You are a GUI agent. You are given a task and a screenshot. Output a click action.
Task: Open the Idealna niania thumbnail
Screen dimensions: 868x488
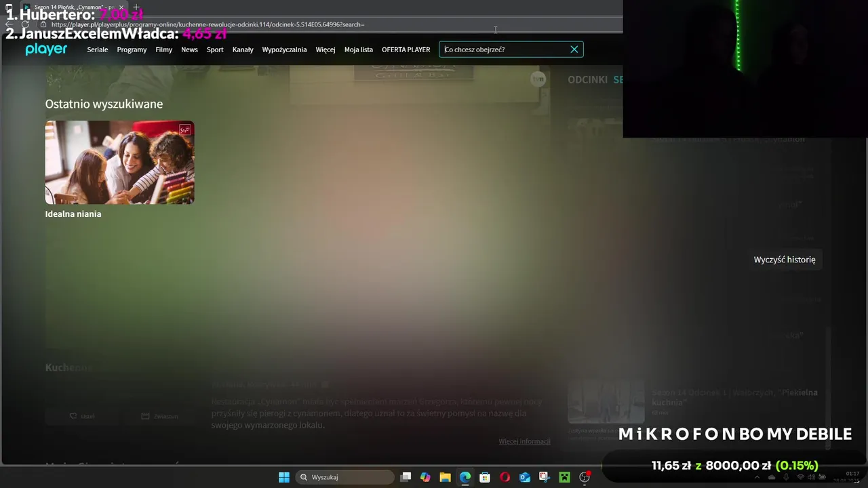(119, 162)
